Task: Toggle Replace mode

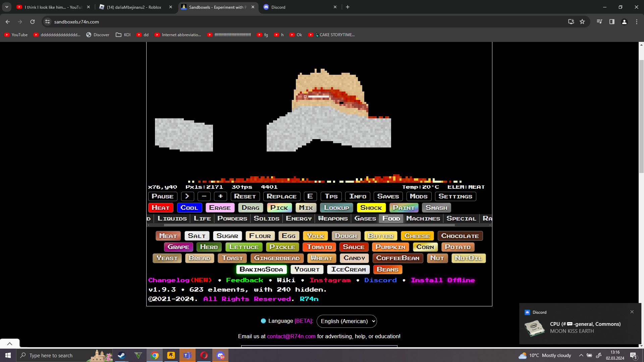Action: 281,196
